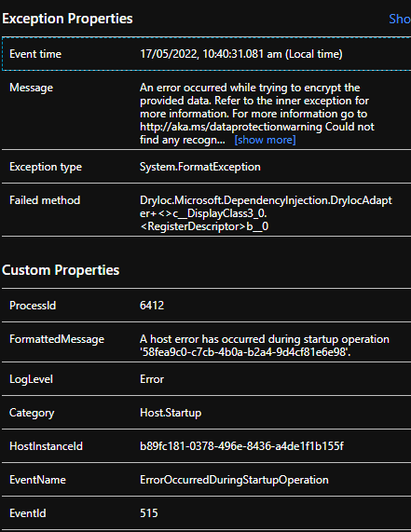Click the event timestamp 17/05/2022 value
This screenshot has height=532, width=411.
pyautogui.click(x=241, y=54)
